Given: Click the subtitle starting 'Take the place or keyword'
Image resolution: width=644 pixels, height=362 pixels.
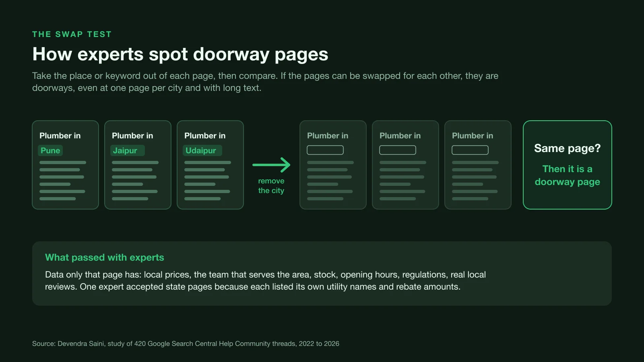Looking at the screenshot, I should [265, 82].
